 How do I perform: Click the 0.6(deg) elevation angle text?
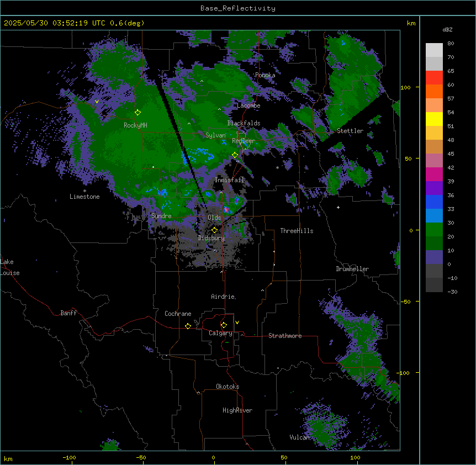click(127, 23)
